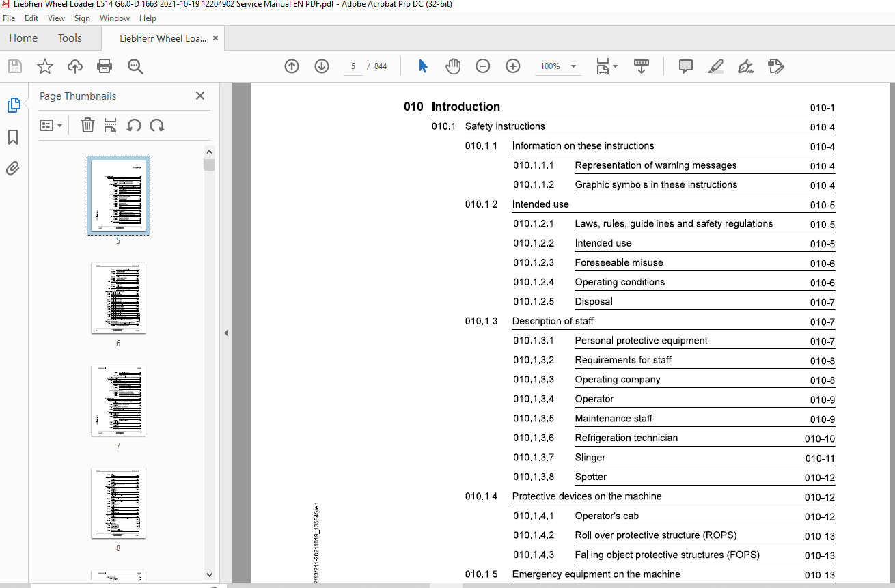Open the Bookmarks sidebar icon
This screenshot has width=895, height=588.
pos(13,137)
